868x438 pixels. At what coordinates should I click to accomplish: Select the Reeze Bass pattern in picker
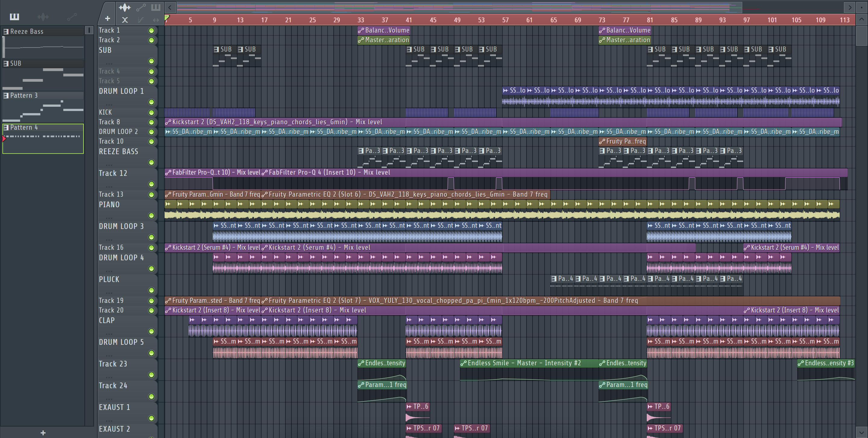coord(43,42)
